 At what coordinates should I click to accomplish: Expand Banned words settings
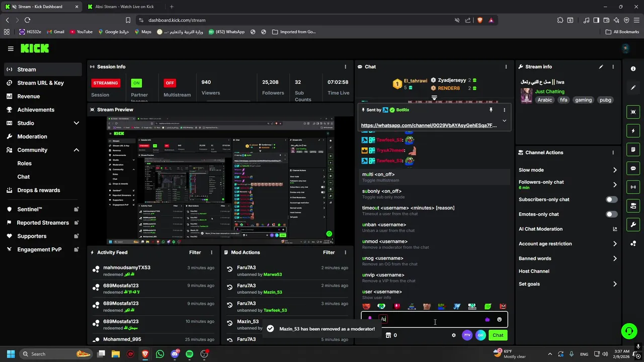(615, 258)
